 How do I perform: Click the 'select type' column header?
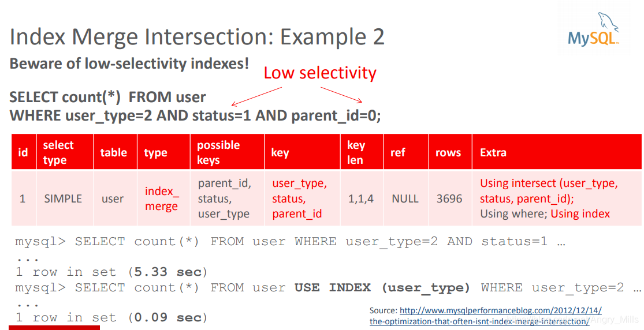(x=65, y=152)
